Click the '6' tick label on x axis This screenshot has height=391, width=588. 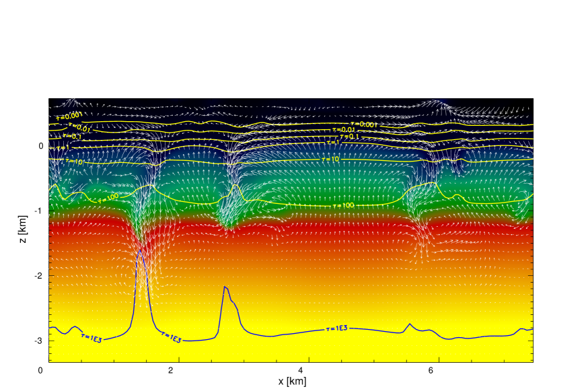point(431,371)
